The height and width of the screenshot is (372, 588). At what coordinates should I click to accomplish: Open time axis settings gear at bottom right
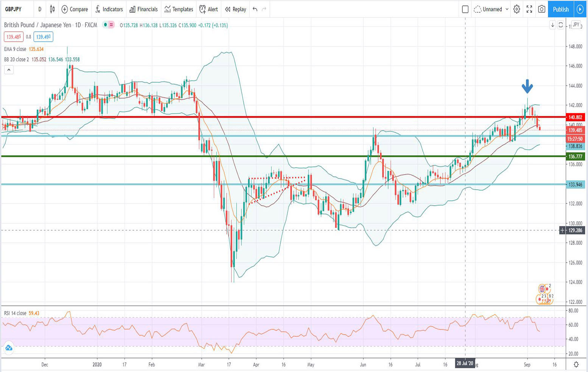click(576, 364)
